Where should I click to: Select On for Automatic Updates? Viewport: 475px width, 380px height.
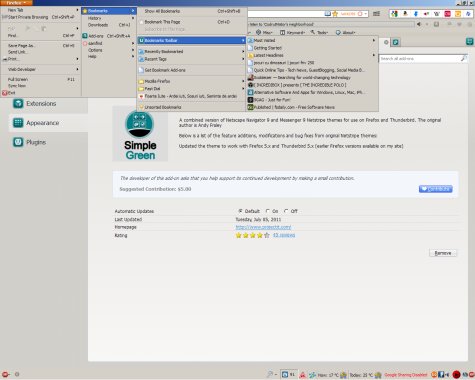click(x=268, y=211)
